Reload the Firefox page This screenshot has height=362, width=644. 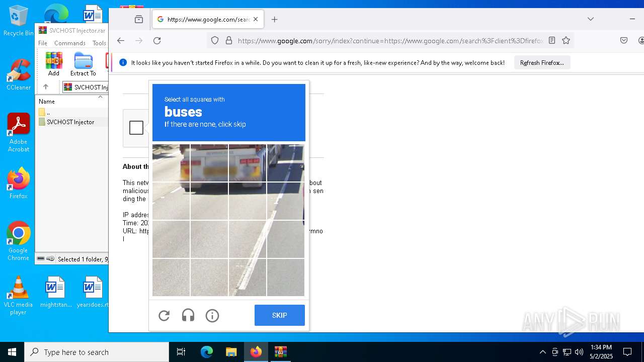tap(157, 41)
